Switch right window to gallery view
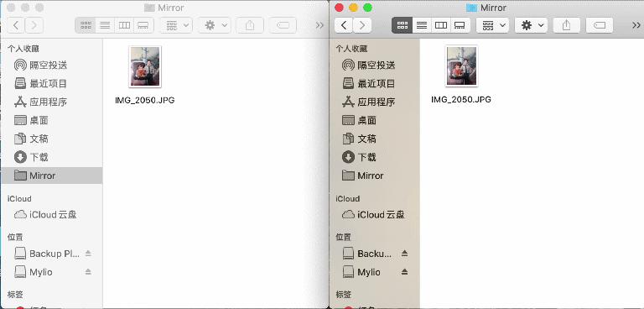Image resolution: width=644 pixels, height=309 pixels. pos(460,25)
